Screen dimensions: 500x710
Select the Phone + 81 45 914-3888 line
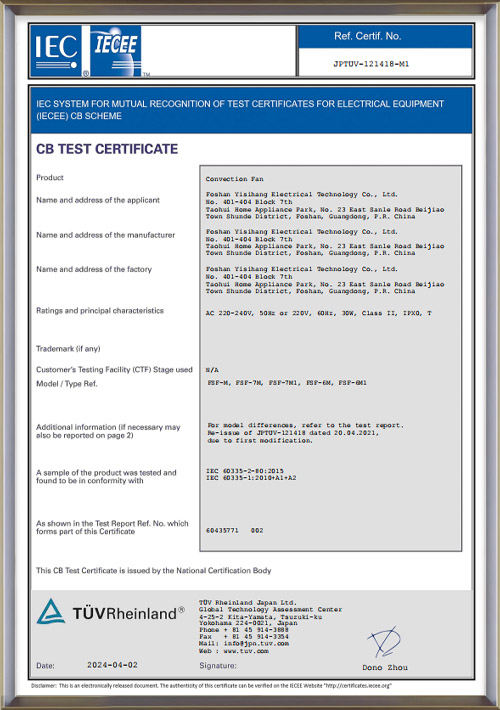click(x=244, y=630)
